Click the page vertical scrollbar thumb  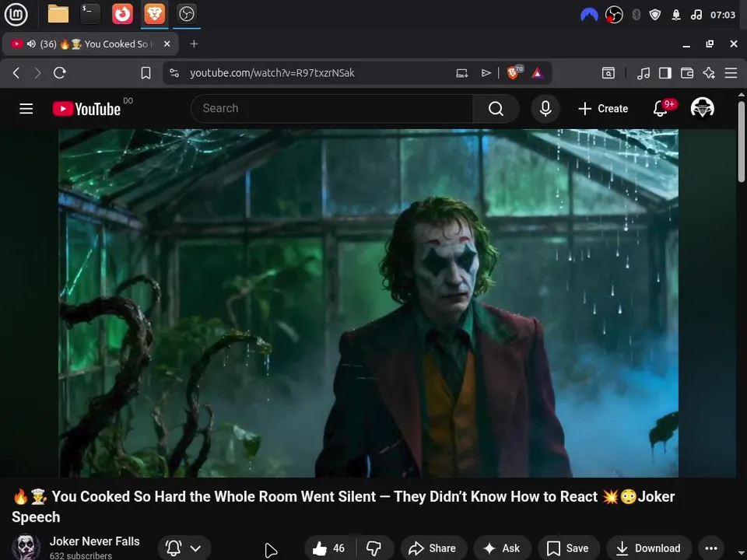pyautogui.click(x=742, y=141)
